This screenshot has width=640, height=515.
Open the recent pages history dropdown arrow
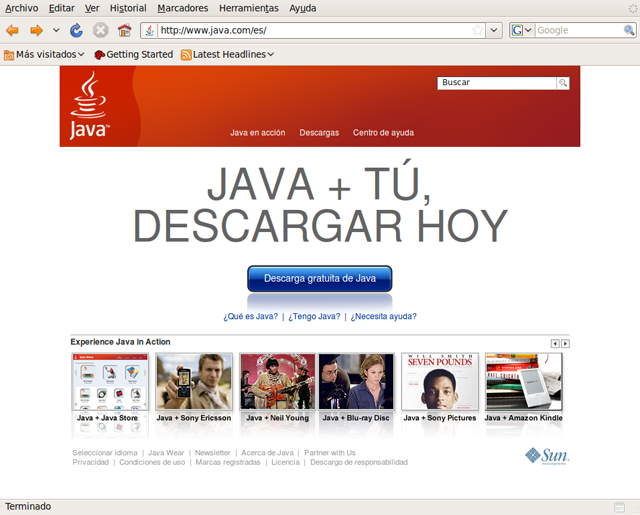56,31
